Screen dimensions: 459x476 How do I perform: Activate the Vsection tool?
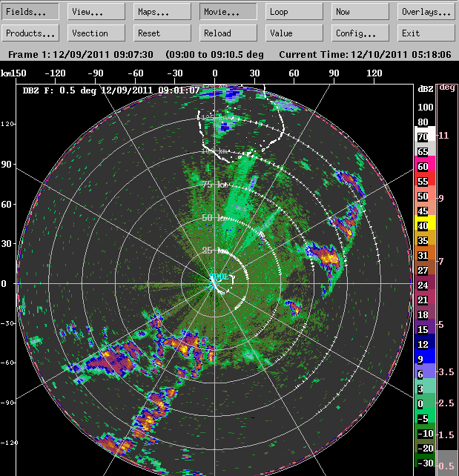[x=96, y=33]
